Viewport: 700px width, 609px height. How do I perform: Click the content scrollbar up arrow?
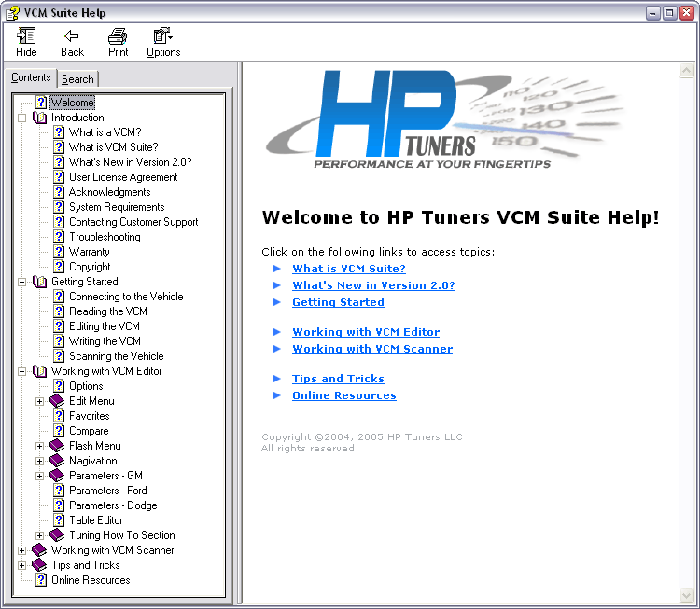686,71
